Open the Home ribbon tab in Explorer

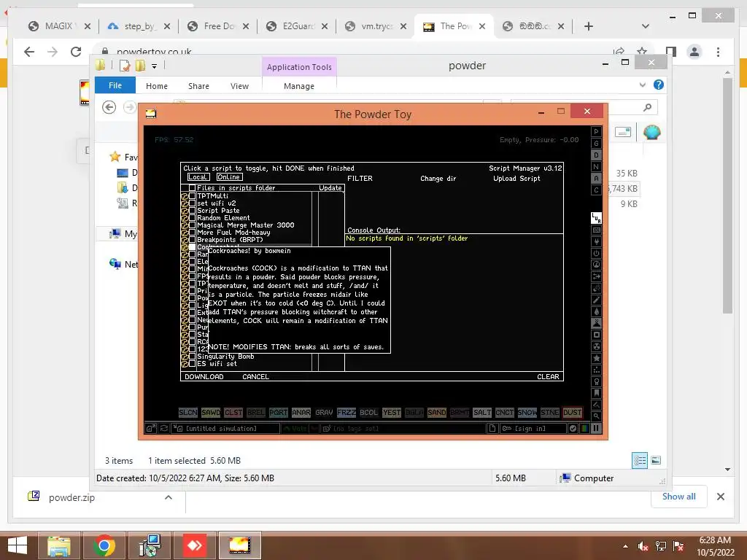pyautogui.click(x=157, y=86)
